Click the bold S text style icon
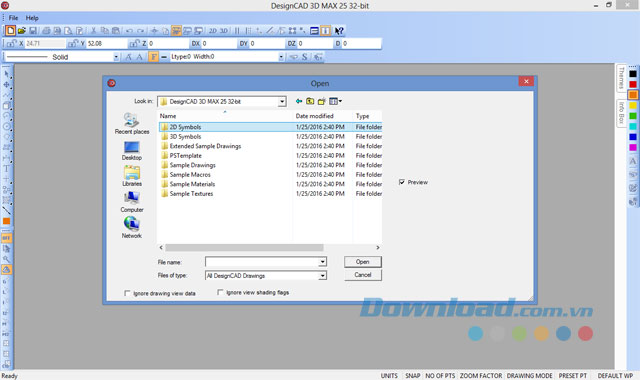The image size is (640, 380). click(x=304, y=57)
